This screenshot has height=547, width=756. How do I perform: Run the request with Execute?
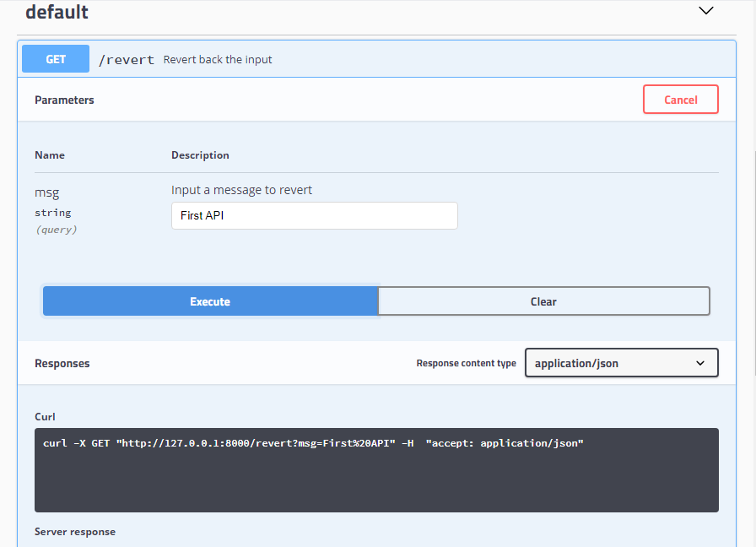(210, 301)
